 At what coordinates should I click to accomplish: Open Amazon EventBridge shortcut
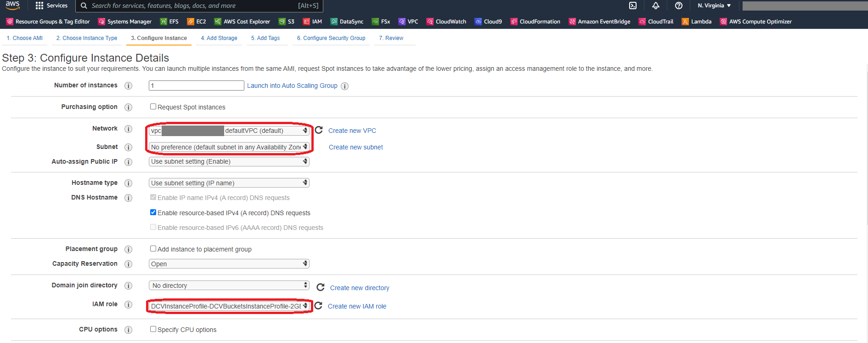[600, 22]
